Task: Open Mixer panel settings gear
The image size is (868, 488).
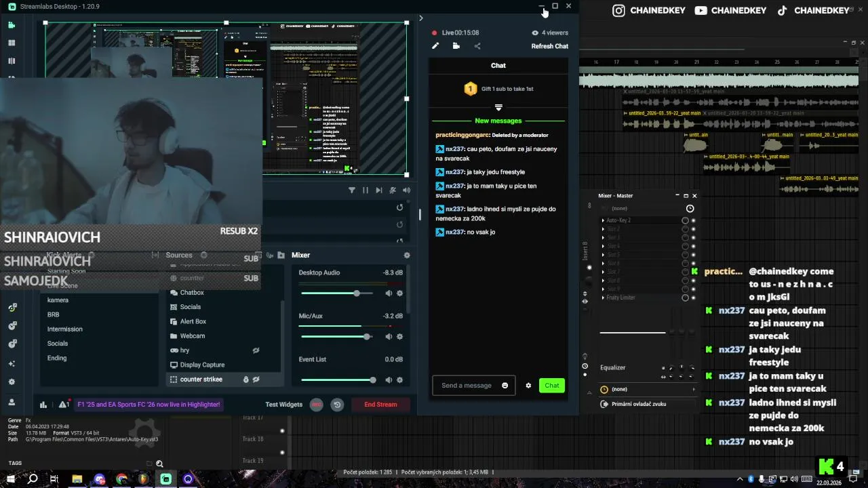Action: tap(407, 256)
